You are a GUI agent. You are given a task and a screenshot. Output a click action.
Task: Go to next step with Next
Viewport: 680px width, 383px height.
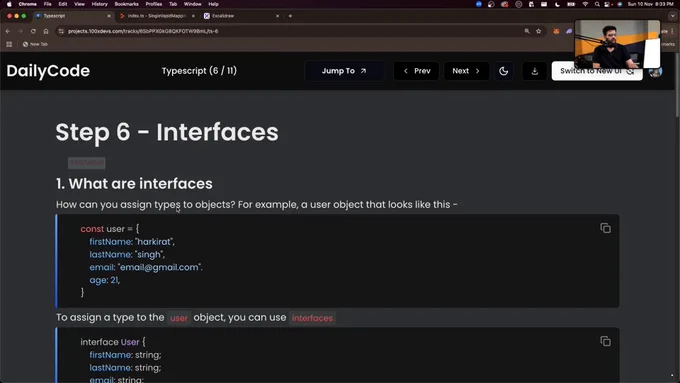466,71
